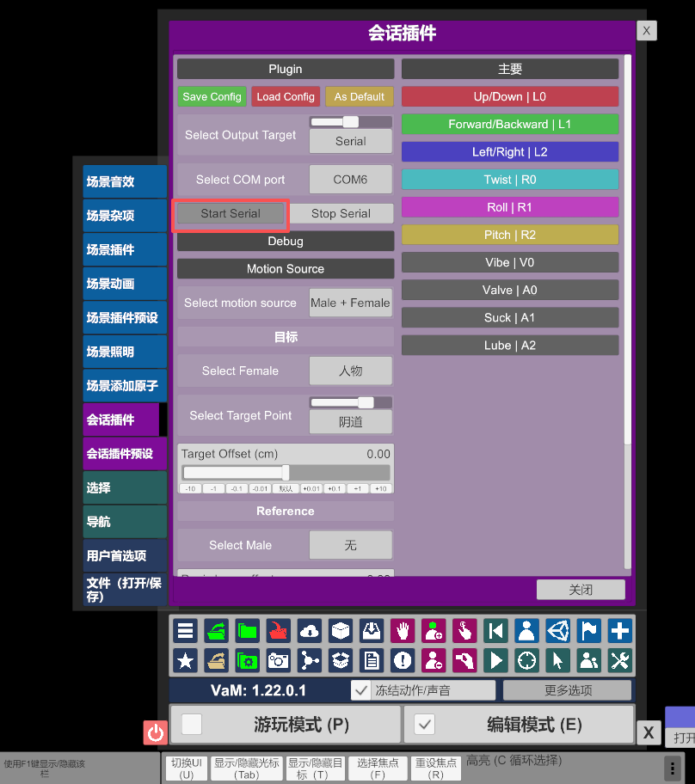Click the white cube icon

(x=341, y=630)
